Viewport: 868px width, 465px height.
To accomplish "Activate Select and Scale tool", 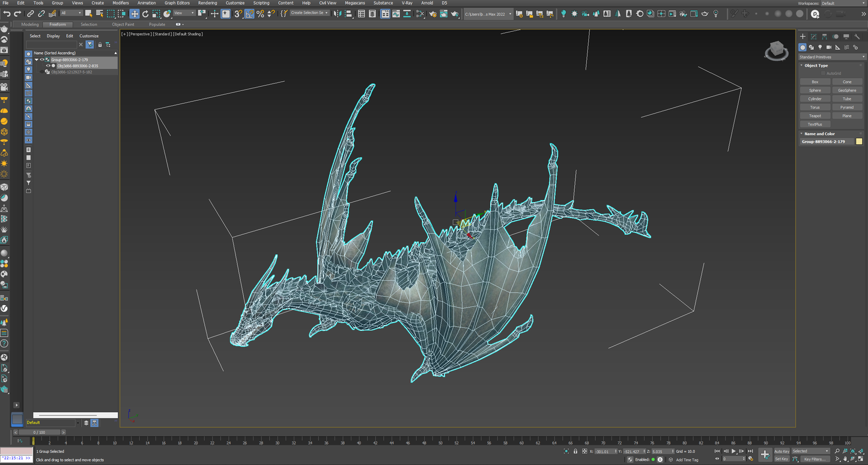I will pos(156,13).
